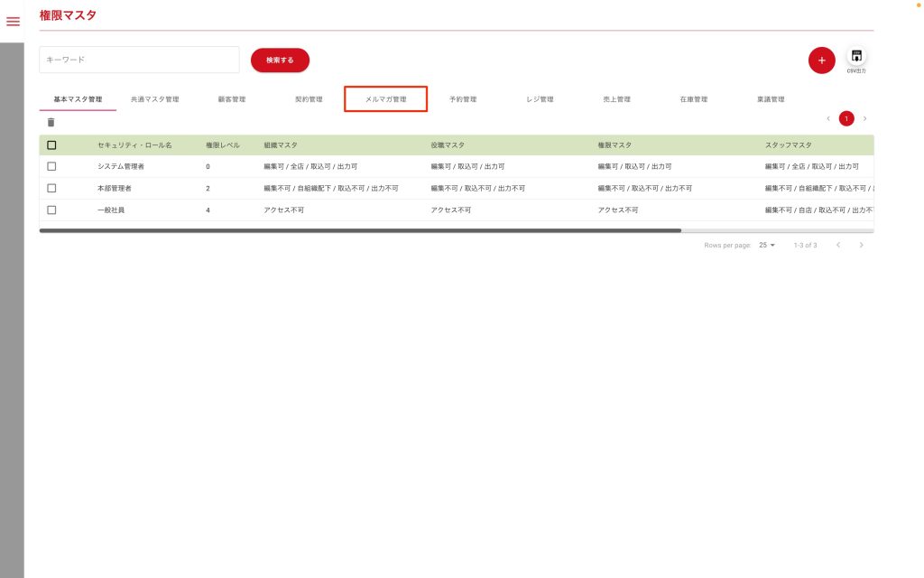Open the rows per page dropdown

coord(767,245)
